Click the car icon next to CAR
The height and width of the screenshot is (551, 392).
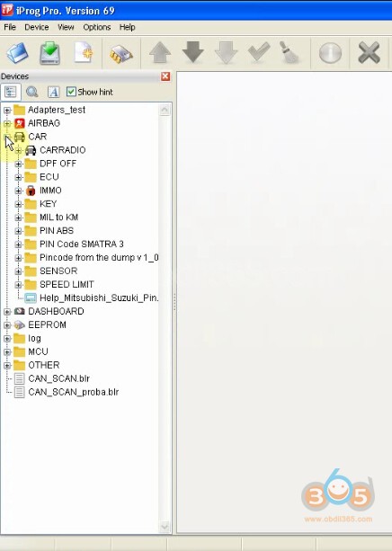[20, 137]
